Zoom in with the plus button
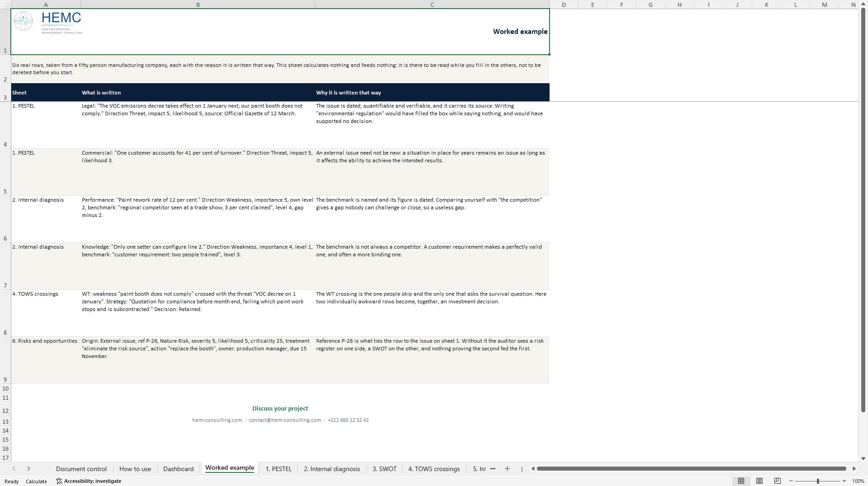This screenshot has width=868, height=486. tap(844, 481)
